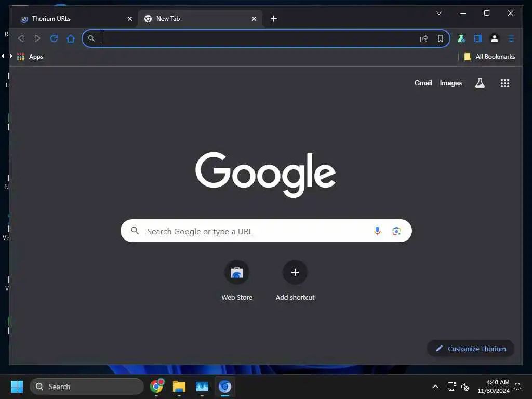
Task: Show hidden system tray icons
Action: pos(435,387)
